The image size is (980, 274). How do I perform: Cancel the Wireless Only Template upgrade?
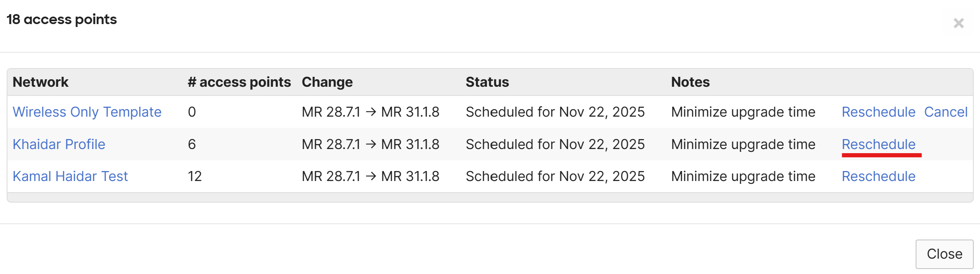pyautogui.click(x=946, y=112)
